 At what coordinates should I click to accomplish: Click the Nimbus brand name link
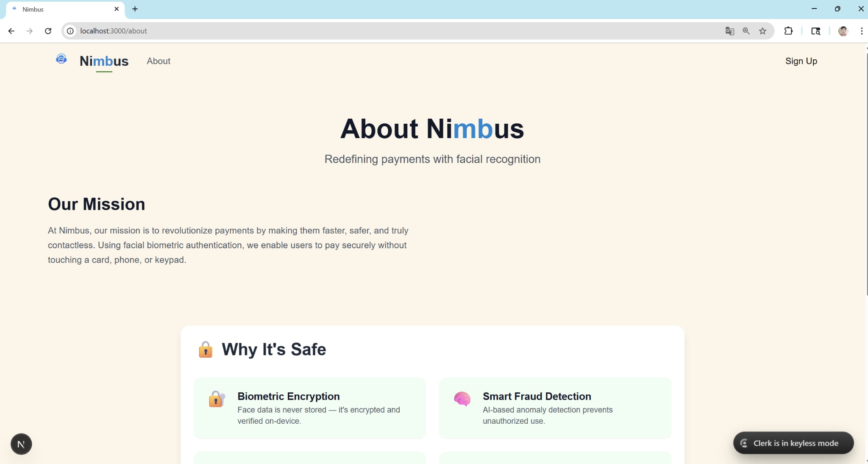point(104,61)
